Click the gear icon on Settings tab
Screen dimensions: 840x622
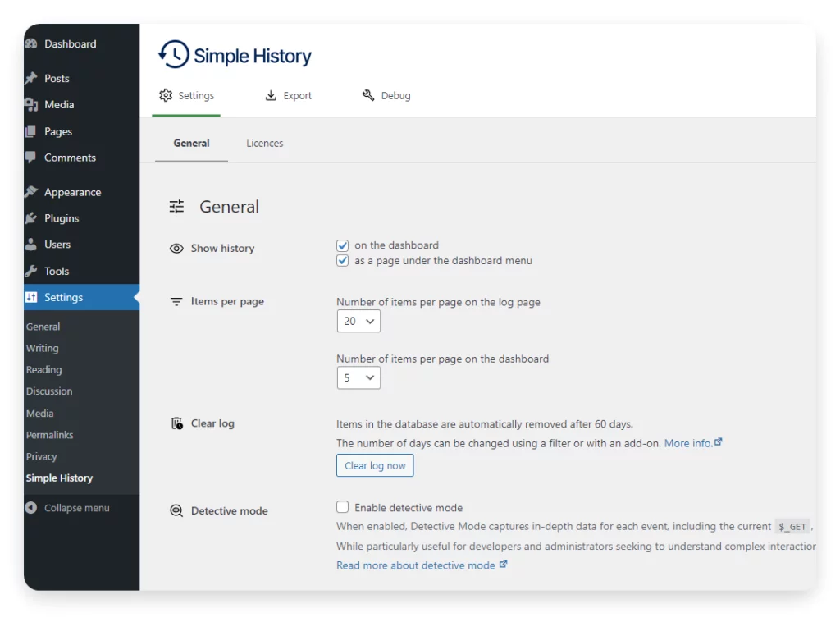(166, 95)
